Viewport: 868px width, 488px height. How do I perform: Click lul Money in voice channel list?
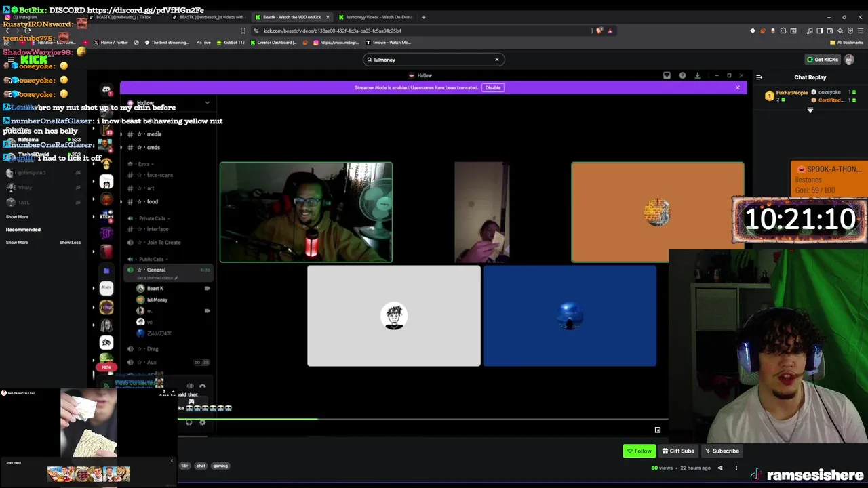pos(157,300)
